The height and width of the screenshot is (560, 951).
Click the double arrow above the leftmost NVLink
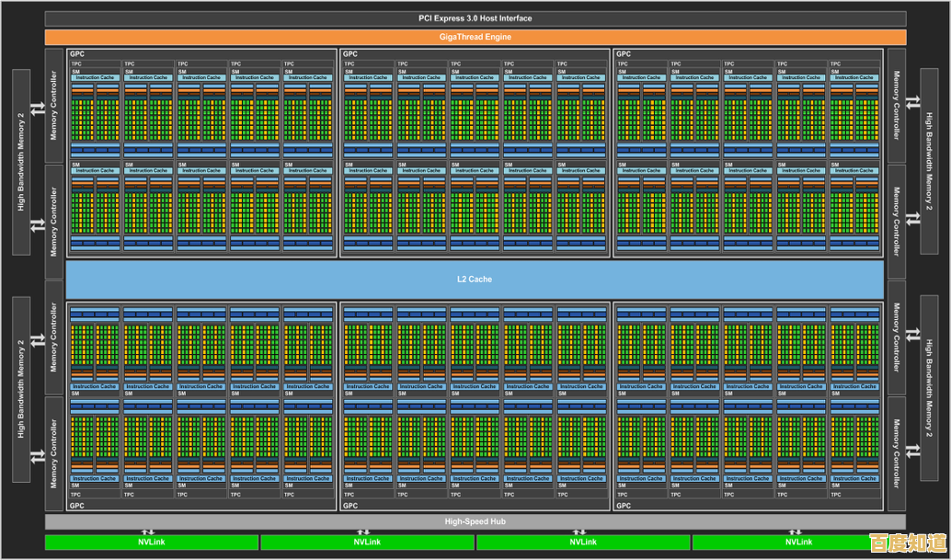click(148, 531)
